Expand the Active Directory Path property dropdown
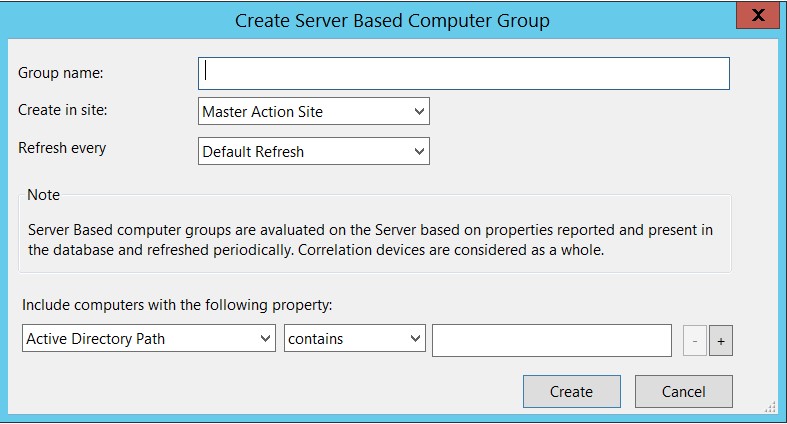The height and width of the screenshot is (424, 787). point(149,339)
